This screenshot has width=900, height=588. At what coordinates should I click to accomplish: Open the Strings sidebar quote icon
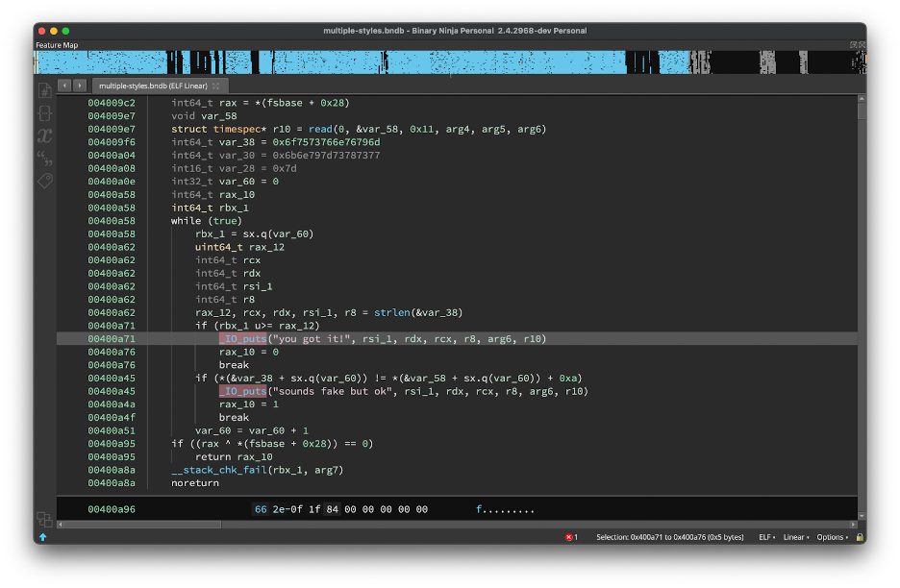(44, 158)
